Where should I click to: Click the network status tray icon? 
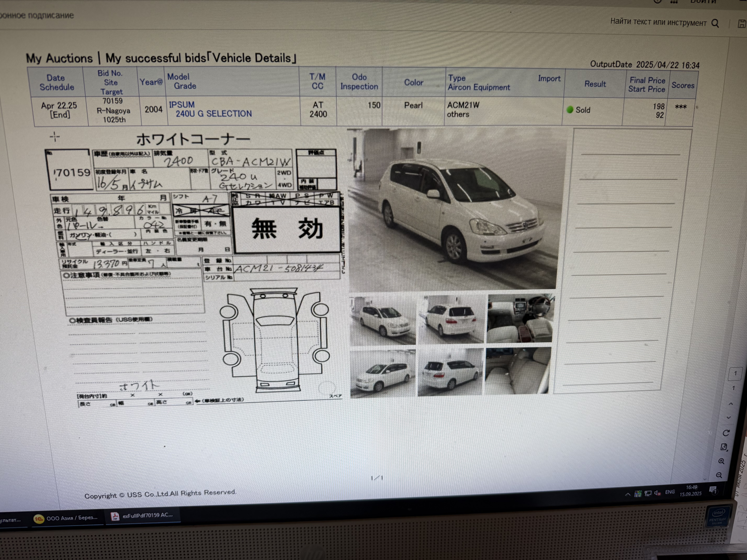coord(648,493)
